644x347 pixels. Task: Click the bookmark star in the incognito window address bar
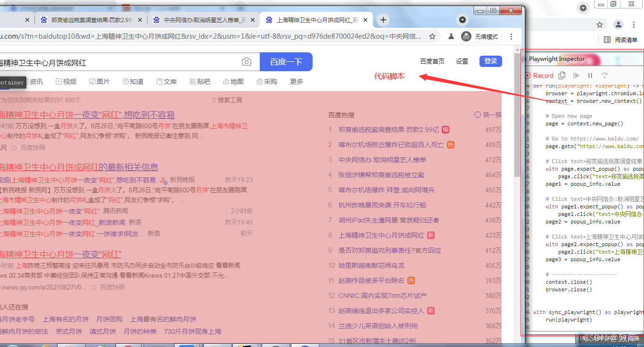point(432,36)
